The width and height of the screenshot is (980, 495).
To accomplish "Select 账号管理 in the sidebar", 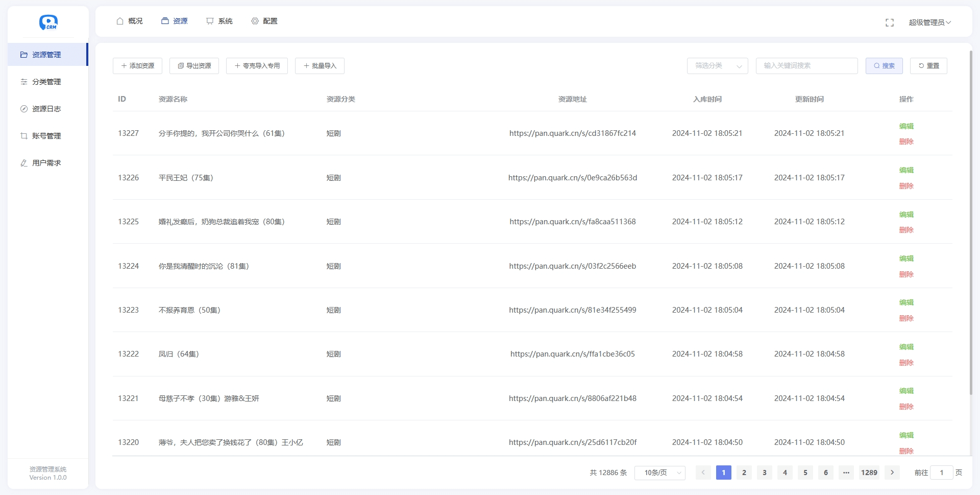I will tap(45, 136).
